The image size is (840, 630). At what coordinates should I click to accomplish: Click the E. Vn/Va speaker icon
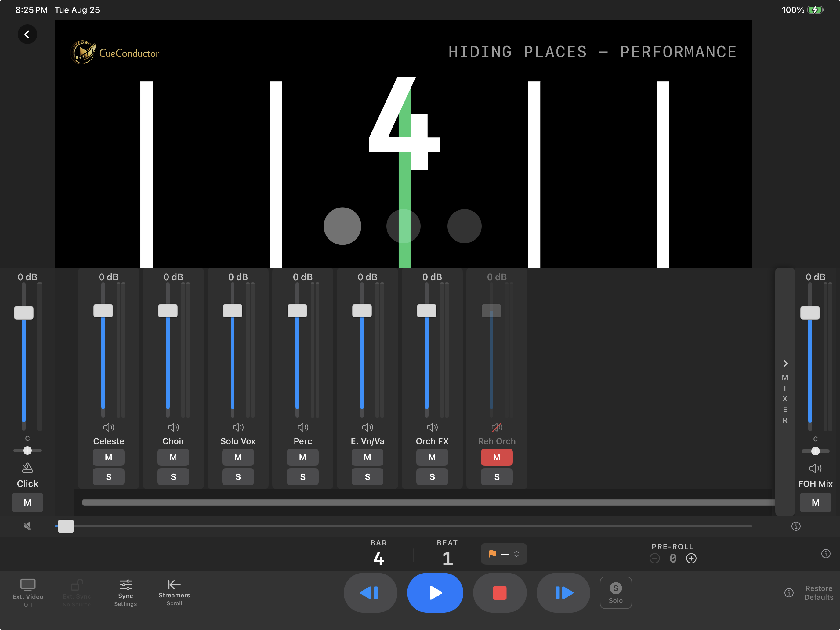coord(367,427)
